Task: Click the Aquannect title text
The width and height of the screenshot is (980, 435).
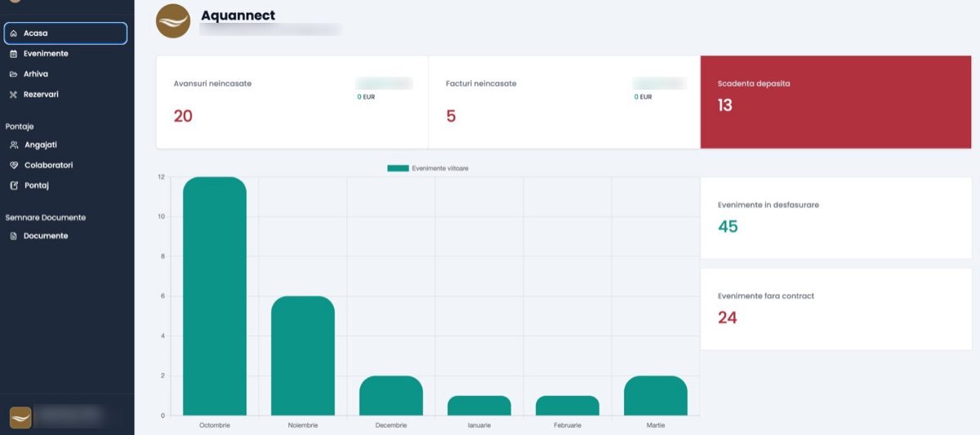Action: pyautogui.click(x=238, y=16)
